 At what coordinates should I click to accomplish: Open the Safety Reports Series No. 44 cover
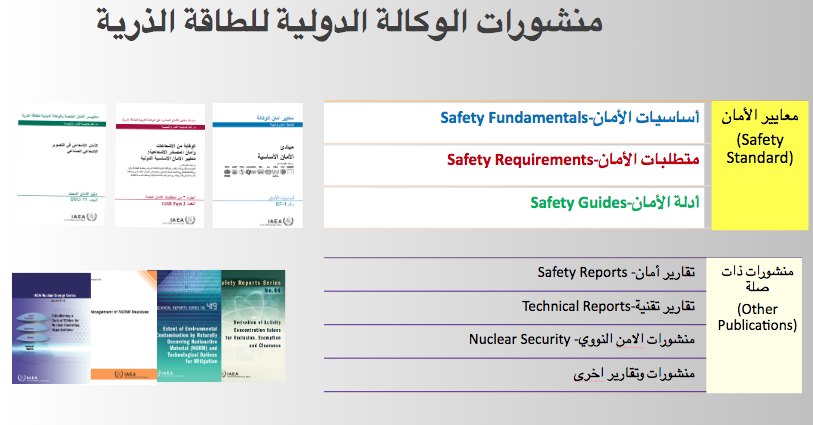pos(253,326)
